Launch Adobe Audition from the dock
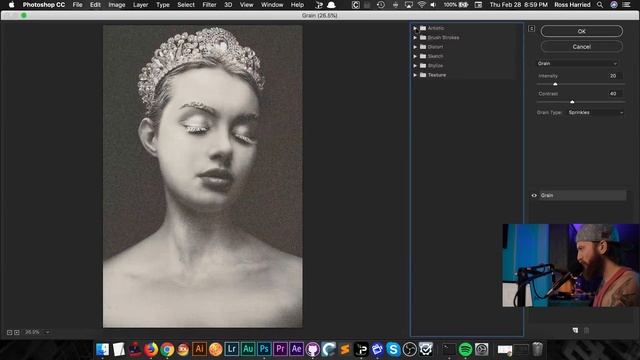The image size is (640, 360). click(x=248, y=349)
